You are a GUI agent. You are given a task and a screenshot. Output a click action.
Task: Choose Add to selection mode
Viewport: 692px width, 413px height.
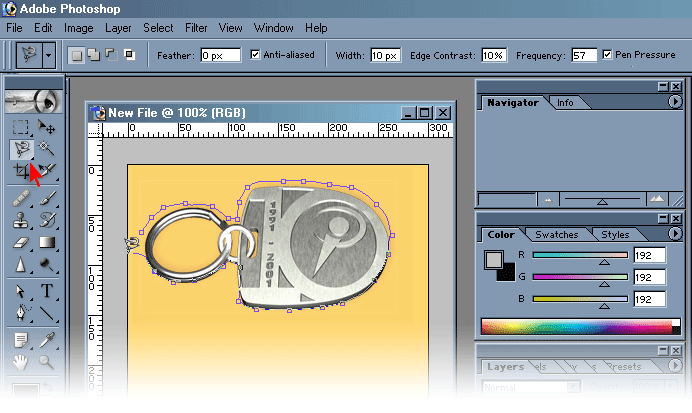point(94,55)
